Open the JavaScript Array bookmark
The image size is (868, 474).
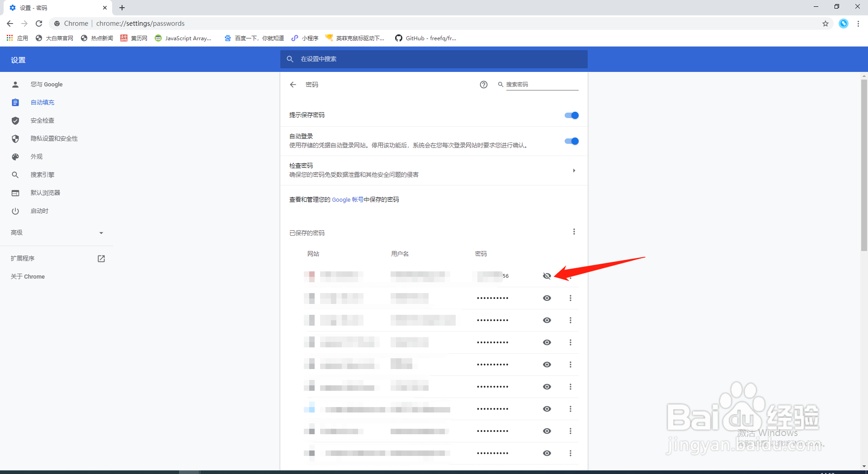click(x=183, y=38)
